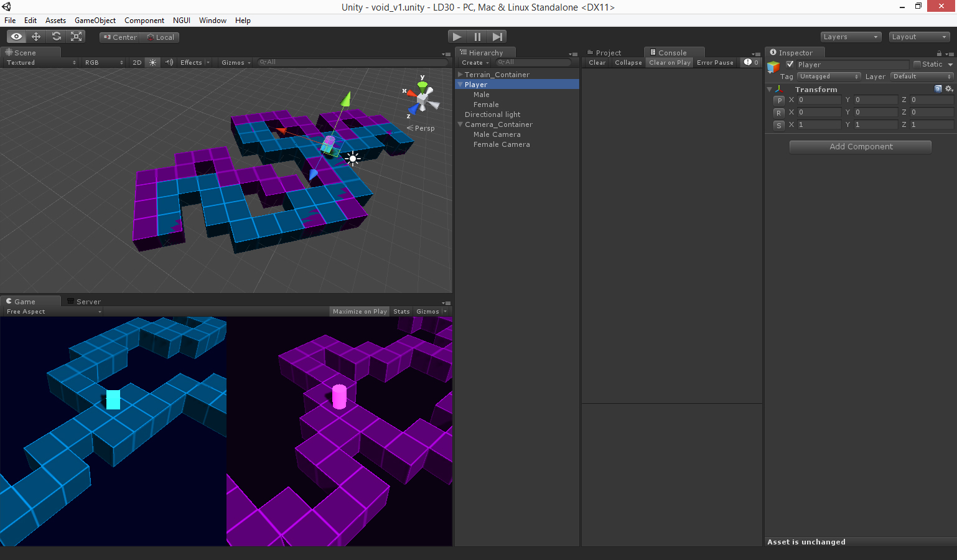The image size is (957, 560).
Task: Open the Layer Default dropdown
Action: [922, 77]
